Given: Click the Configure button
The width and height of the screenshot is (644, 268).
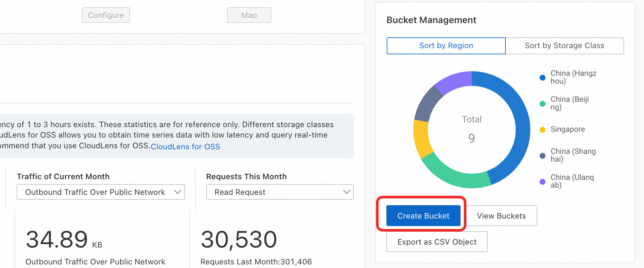Looking at the screenshot, I should pos(106,15).
